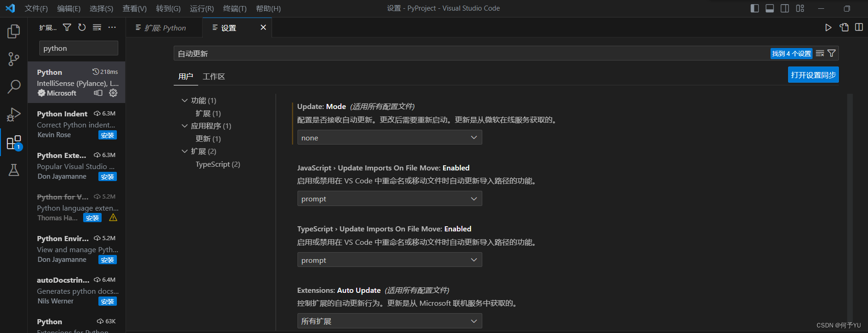The image size is (868, 333).
Task: Click the Update: Mode setting title
Action: 322,106
